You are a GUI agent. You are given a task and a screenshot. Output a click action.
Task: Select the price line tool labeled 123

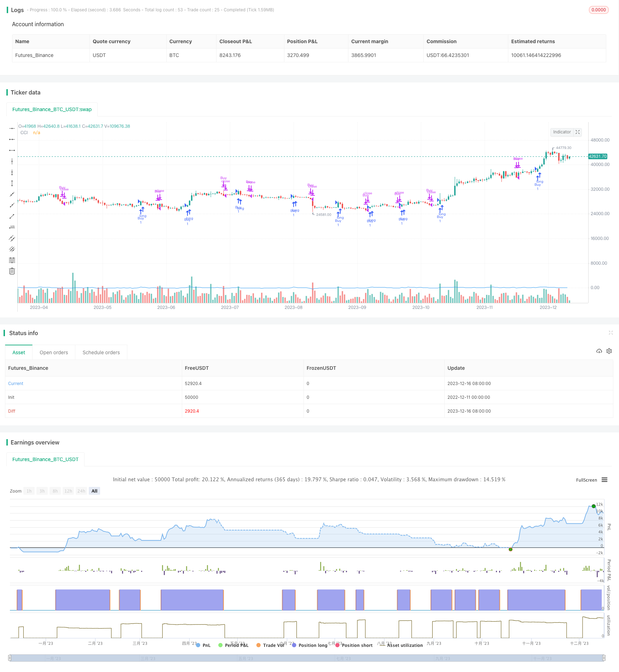pos(12,227)
